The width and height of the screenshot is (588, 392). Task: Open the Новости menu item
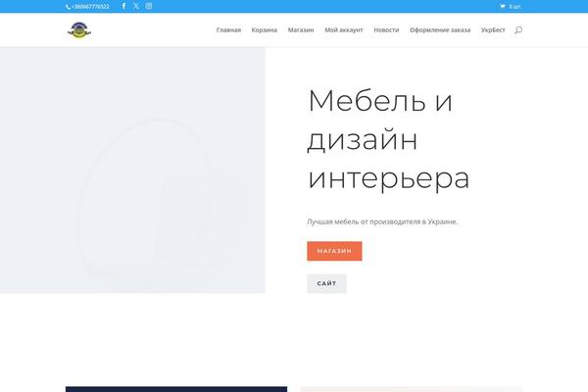pos(386,30)
